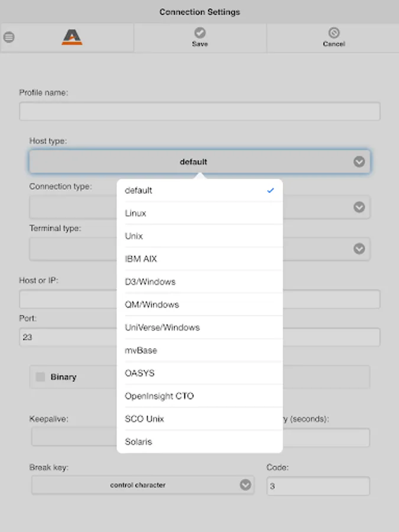Click the Save checkmark icon
This screenshot has height=532, width=399.
tap(200, 33)
